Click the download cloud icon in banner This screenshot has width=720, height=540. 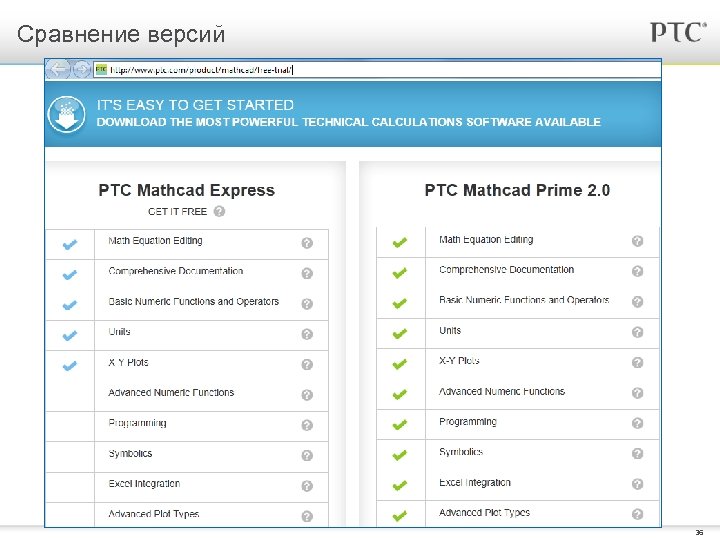click(68, 113)
